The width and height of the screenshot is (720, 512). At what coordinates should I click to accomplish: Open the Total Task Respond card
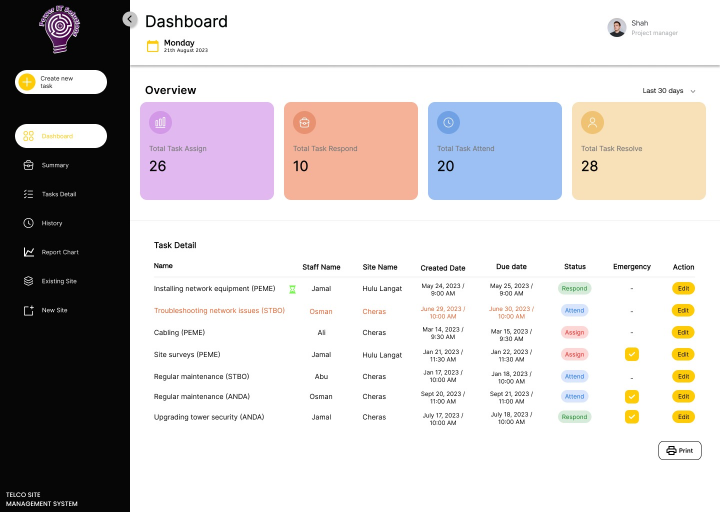351,151
